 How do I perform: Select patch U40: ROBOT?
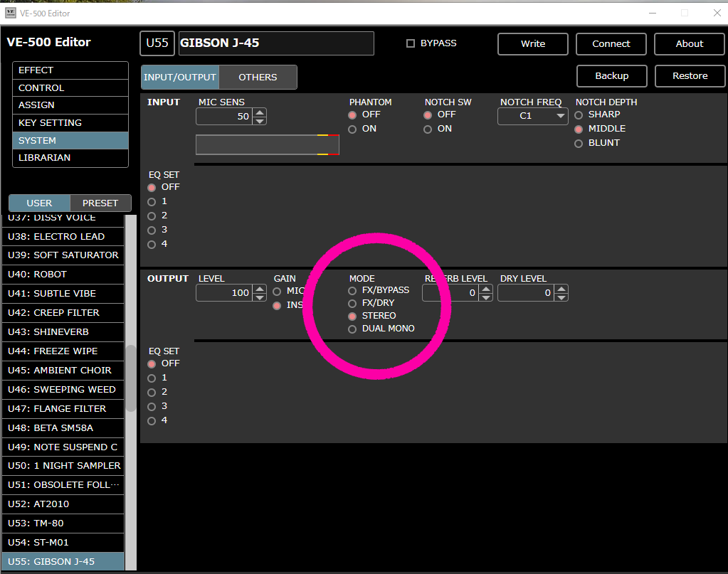click(x=63, y=275)
